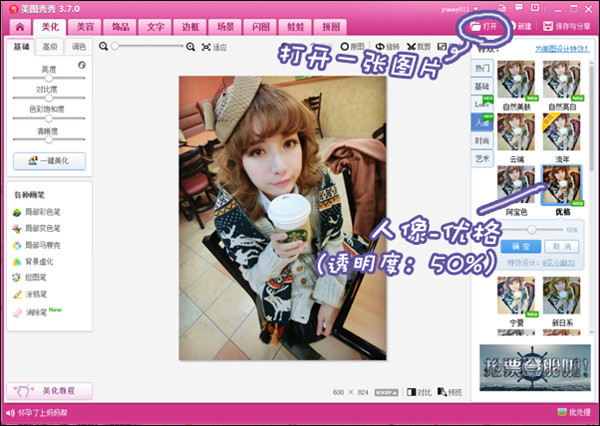Click the 一键美化 button
This screenshot has width=600, height=426.
[x=49, y=161]
